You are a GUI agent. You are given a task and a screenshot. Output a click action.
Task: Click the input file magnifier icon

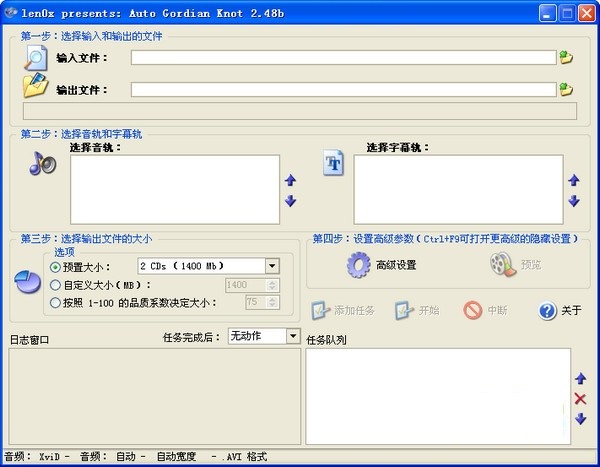(36, 58)
